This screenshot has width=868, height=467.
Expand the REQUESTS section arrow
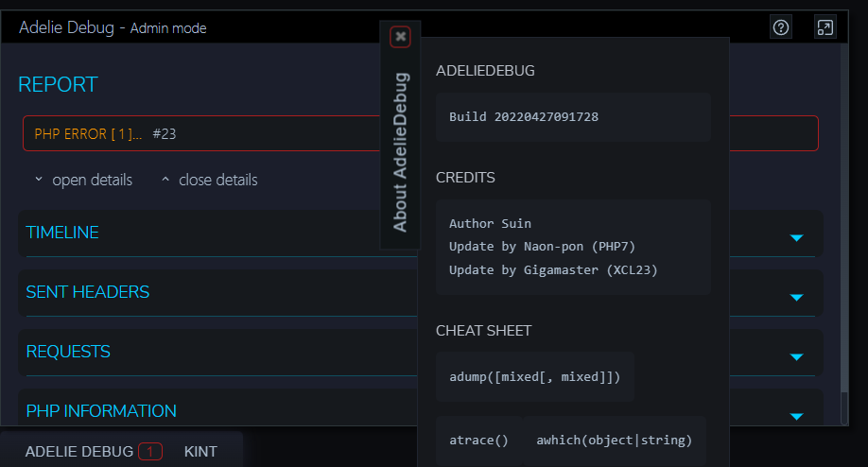(796, 356)
